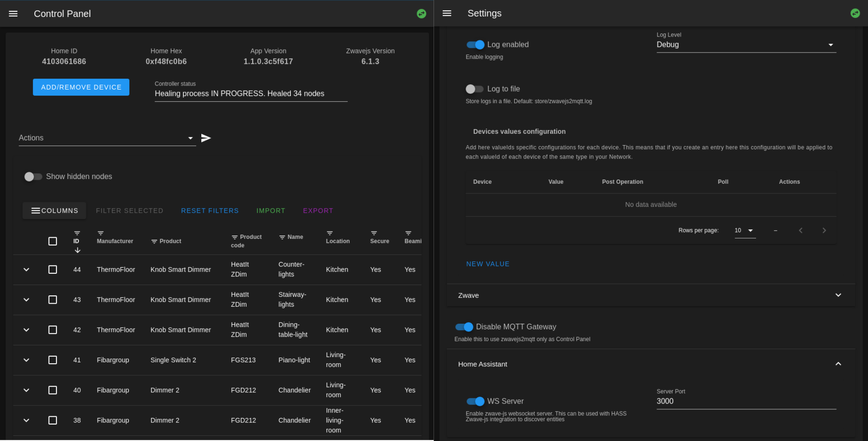
Task: Open the Name column filter
Action: point(282,237)
